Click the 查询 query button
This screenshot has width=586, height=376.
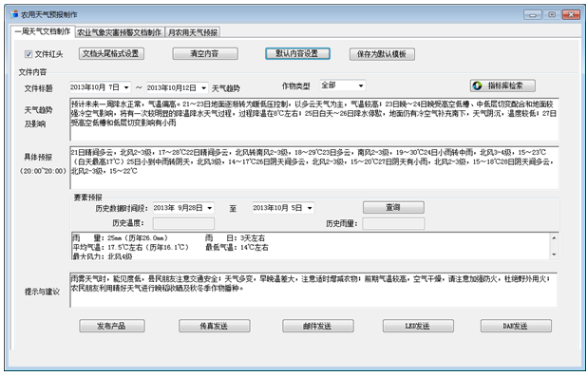click(394, 207)
